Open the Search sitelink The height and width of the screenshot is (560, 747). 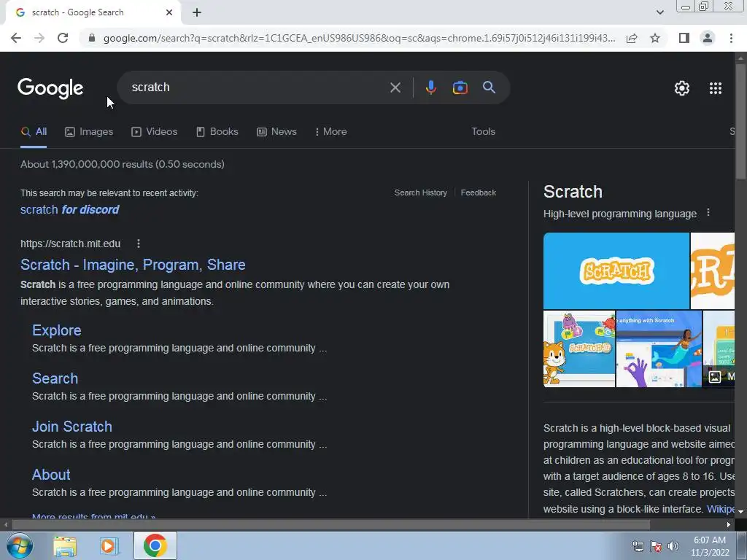click(x=55, y=378)
